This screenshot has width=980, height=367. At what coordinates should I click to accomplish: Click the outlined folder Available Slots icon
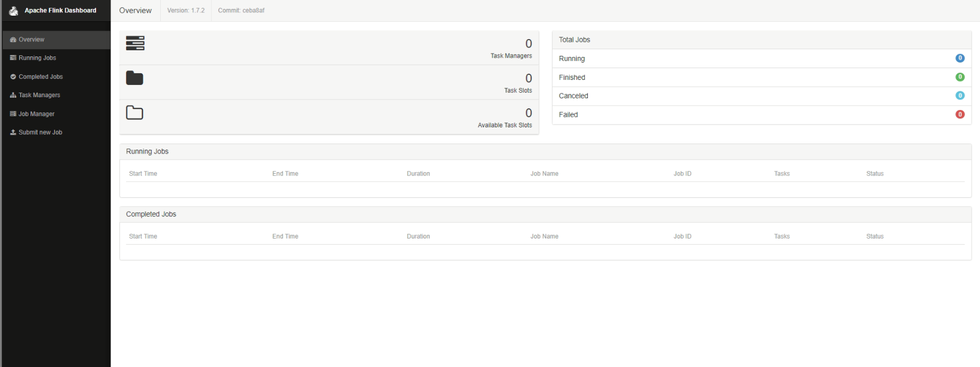[x=134, y=113]
